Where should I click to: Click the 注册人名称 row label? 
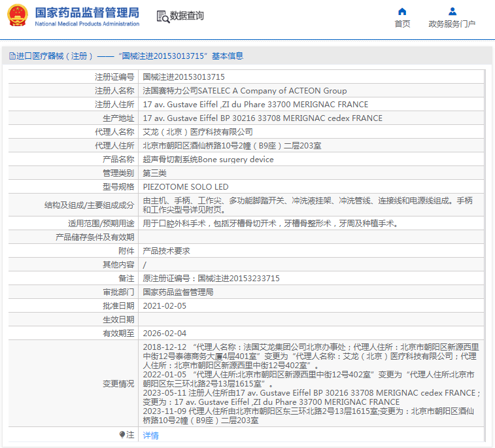(114, 91)
